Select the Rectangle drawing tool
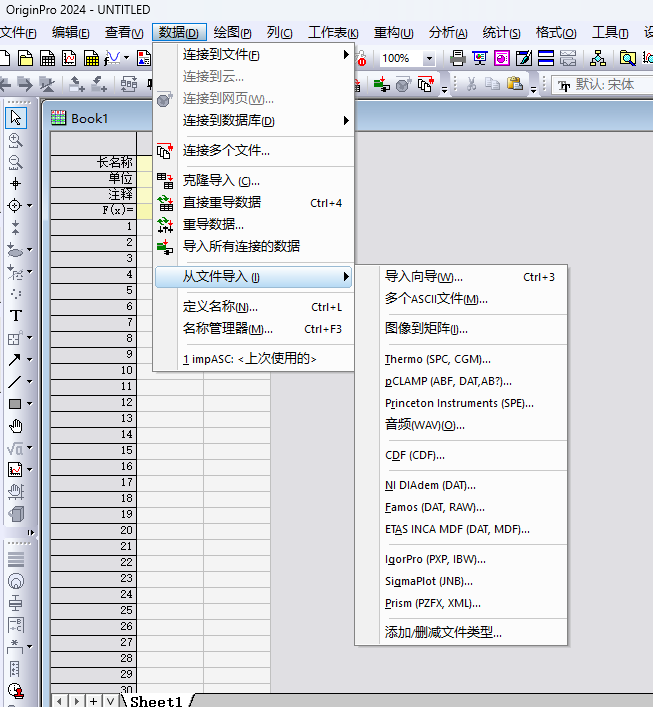653x707 pixels. coord(15,404)
